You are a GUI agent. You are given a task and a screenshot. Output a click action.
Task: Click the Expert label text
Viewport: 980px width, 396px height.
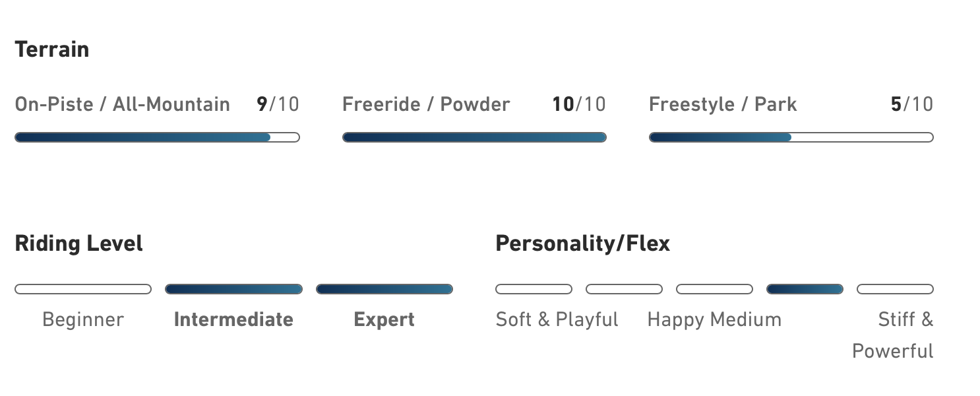pos(384,320)
